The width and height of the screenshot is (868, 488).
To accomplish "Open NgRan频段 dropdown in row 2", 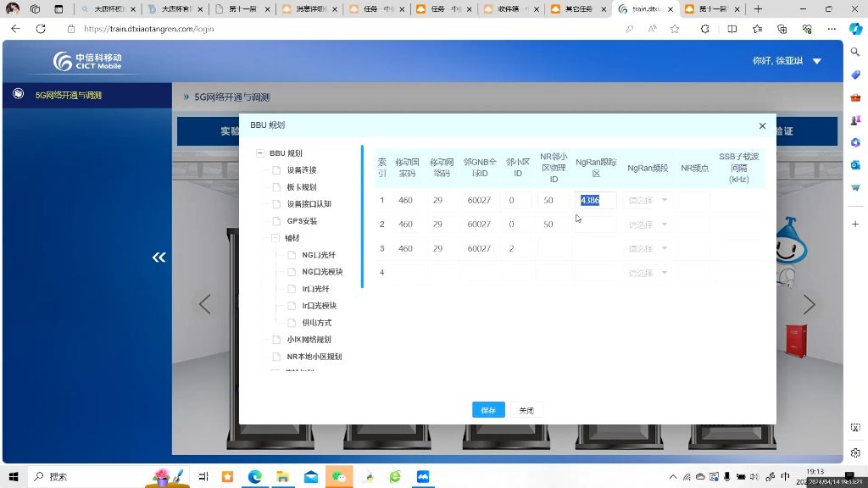I will click(648, 225).
